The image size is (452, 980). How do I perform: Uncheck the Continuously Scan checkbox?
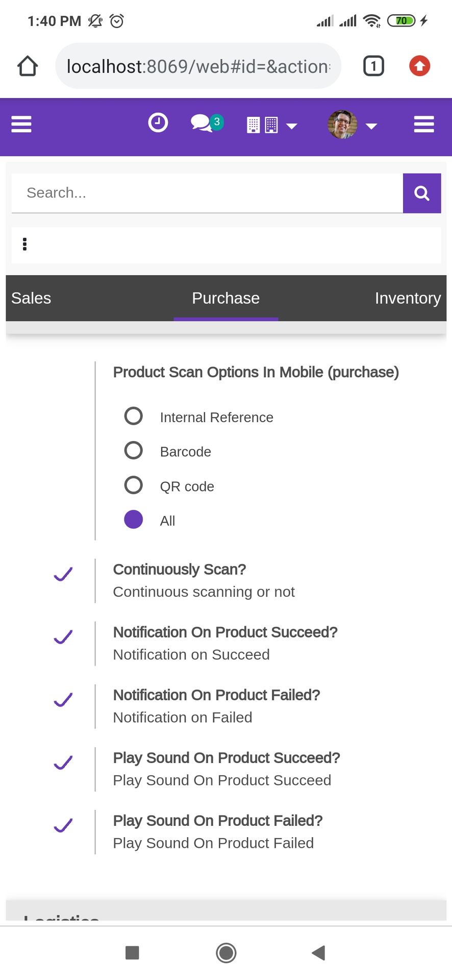63,574
